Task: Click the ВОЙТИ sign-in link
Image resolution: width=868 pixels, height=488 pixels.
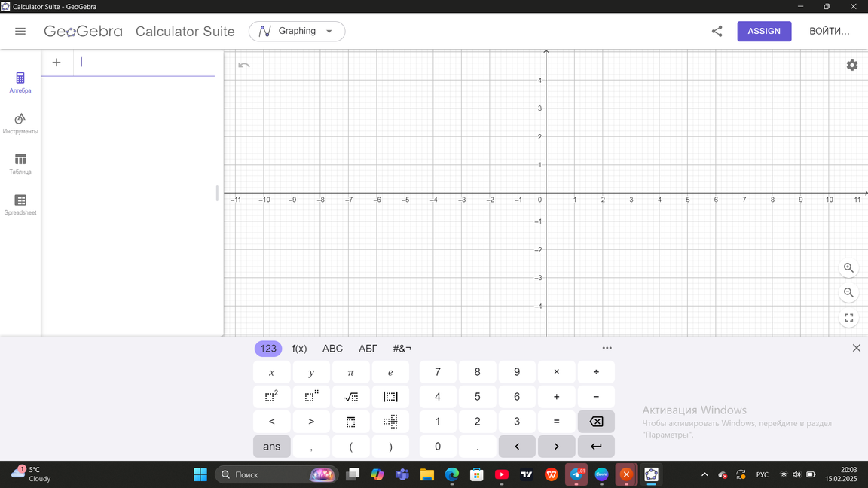Action: coord(829,32)
